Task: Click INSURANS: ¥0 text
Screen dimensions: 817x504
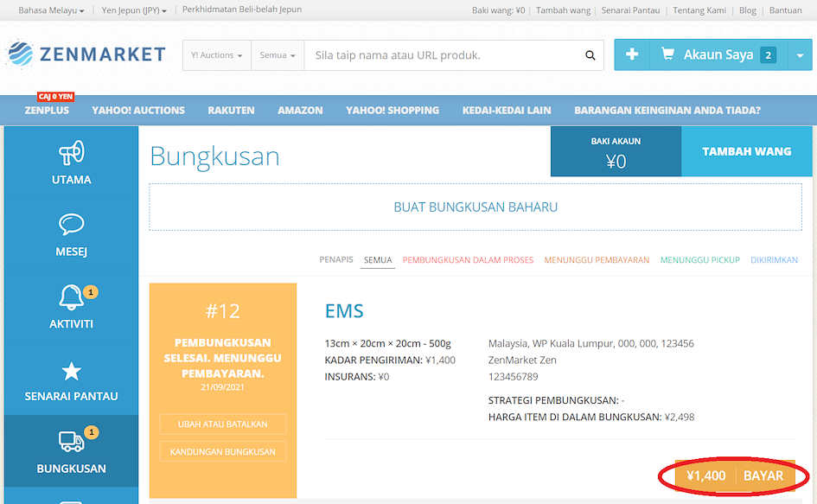Action: point(357,377)
